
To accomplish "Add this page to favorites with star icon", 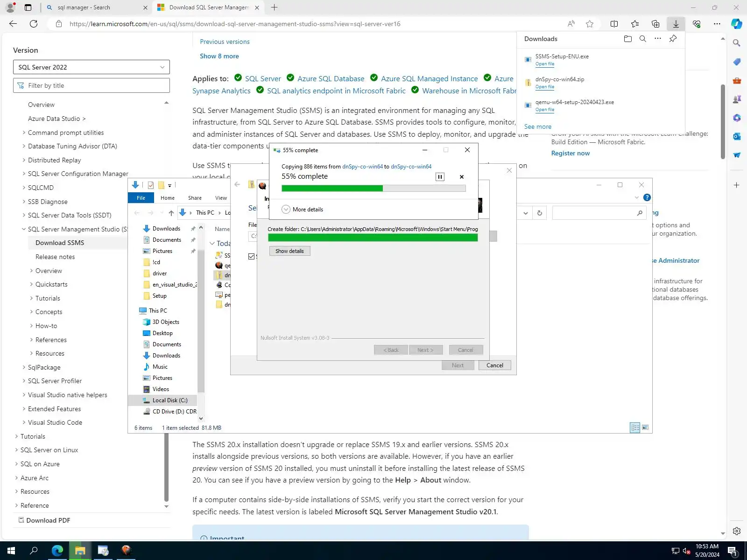I will (x=590, y=24).
